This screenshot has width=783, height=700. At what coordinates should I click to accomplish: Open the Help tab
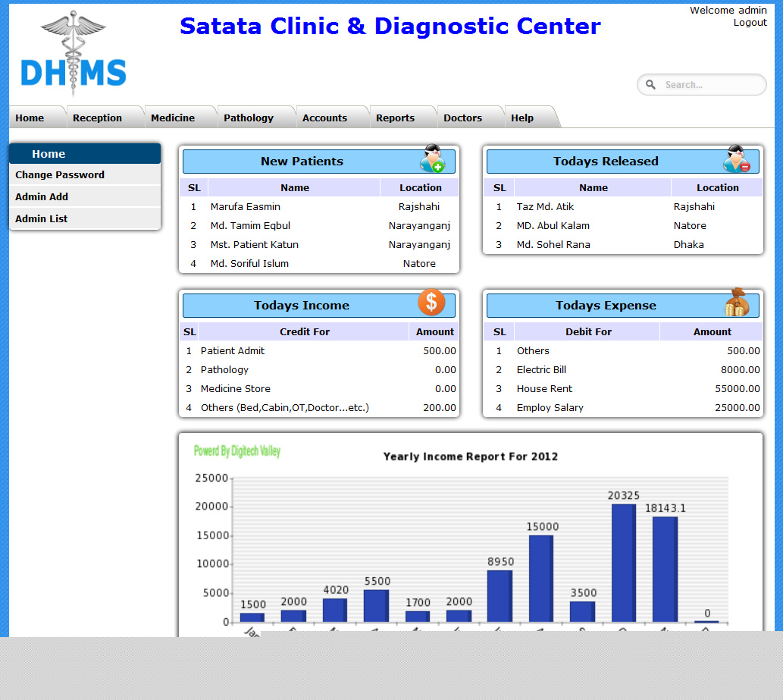522,118
